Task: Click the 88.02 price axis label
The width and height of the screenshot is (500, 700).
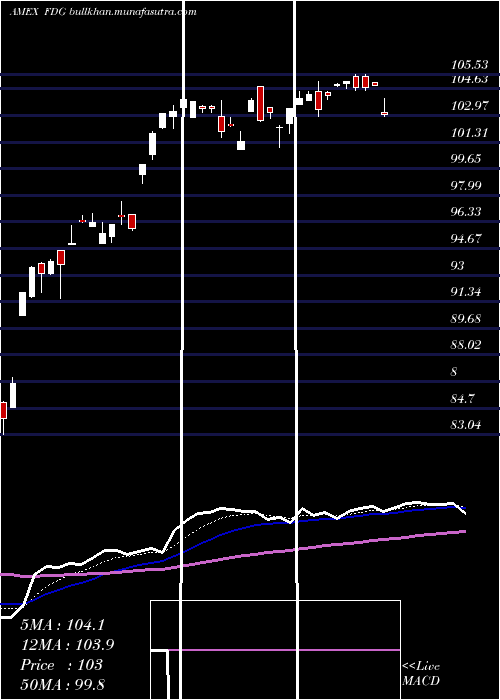Action: [x=466, y=345]
